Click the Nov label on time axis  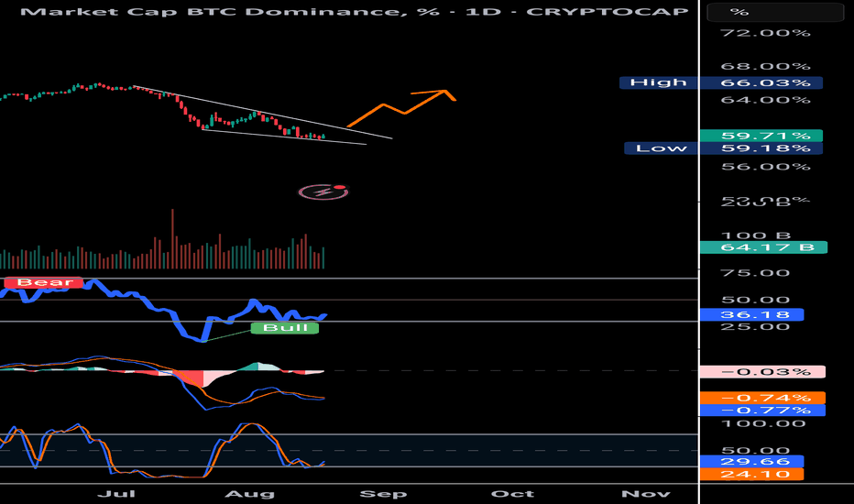(x=646, y=494)
